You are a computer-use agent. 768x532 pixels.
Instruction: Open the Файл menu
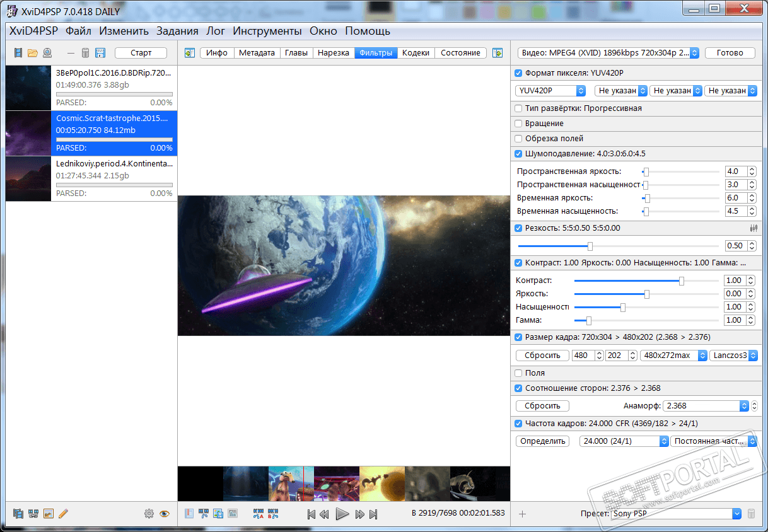[x=78, y=31]
